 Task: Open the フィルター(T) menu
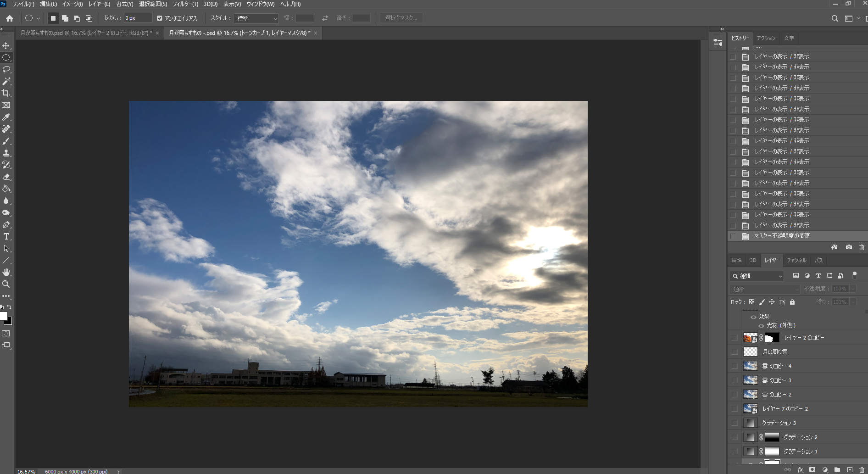click(x=185, y=4)
